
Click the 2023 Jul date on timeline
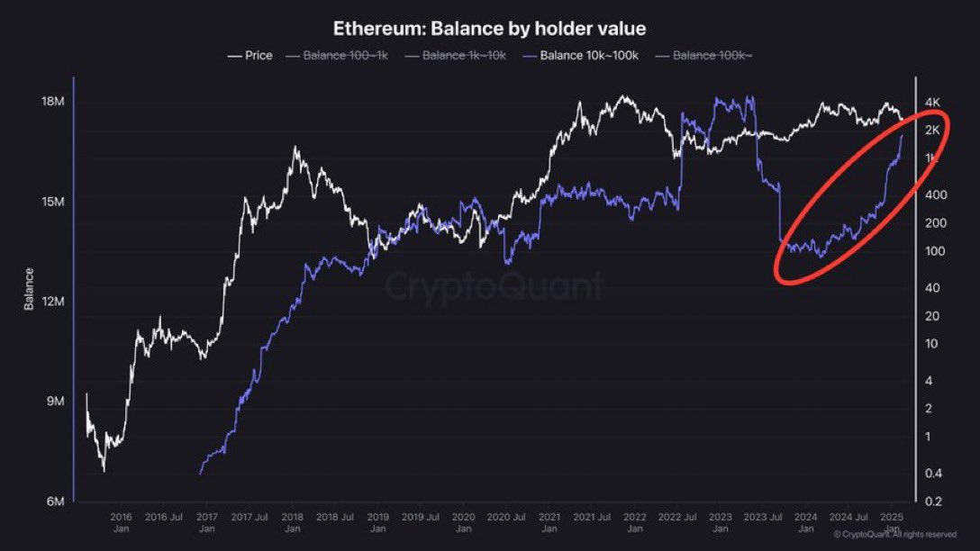762,517
